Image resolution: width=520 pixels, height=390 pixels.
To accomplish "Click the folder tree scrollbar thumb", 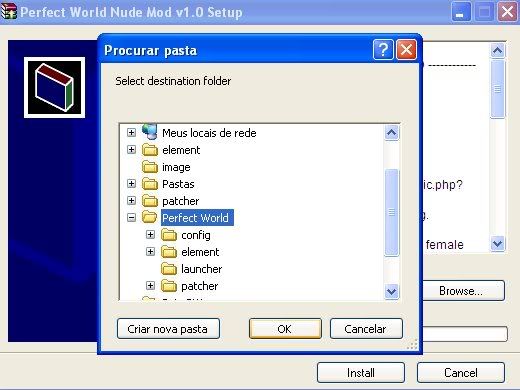I will tap(391, 212).
